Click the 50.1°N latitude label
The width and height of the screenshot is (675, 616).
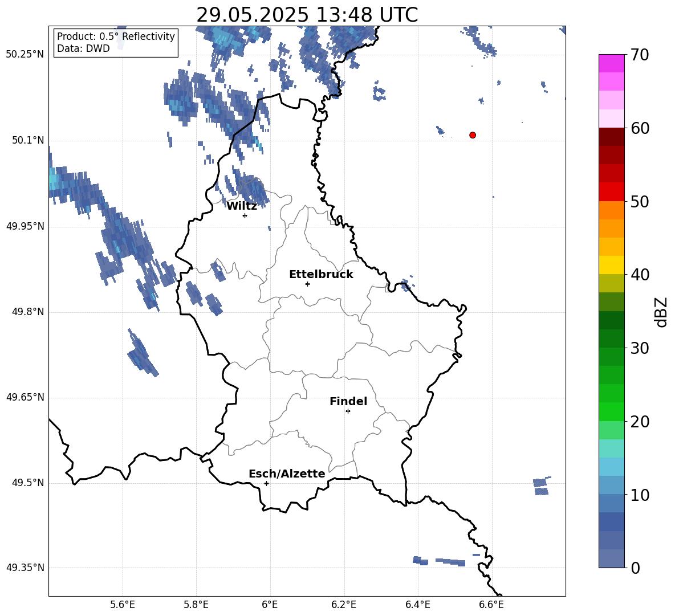click(x=28, y=141)
